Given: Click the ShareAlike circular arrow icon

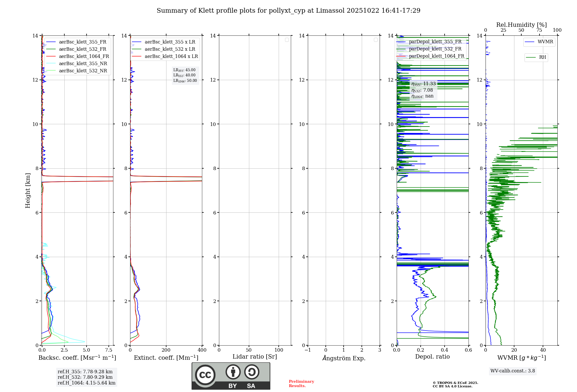Looking at the screenshot, I should [252, 372].
